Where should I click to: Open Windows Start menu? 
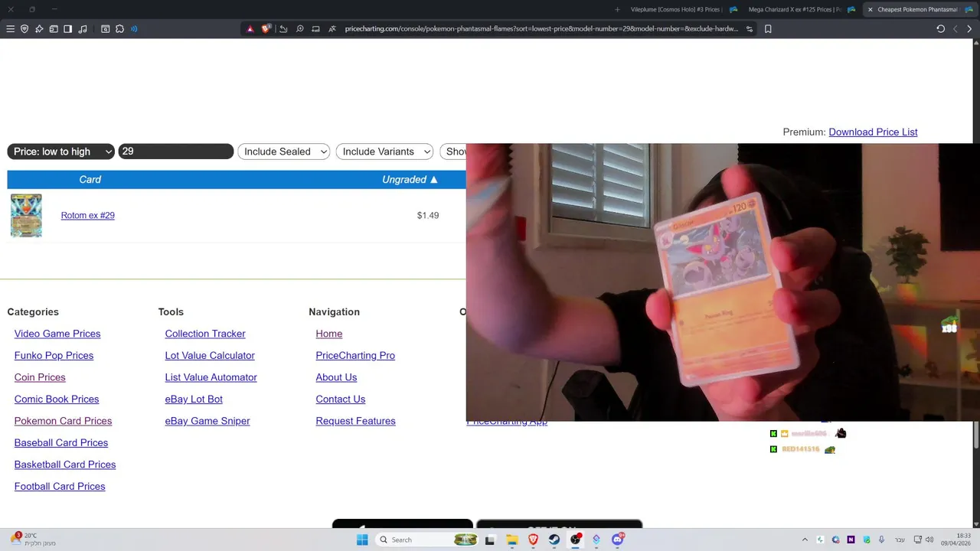click(362, 540)
